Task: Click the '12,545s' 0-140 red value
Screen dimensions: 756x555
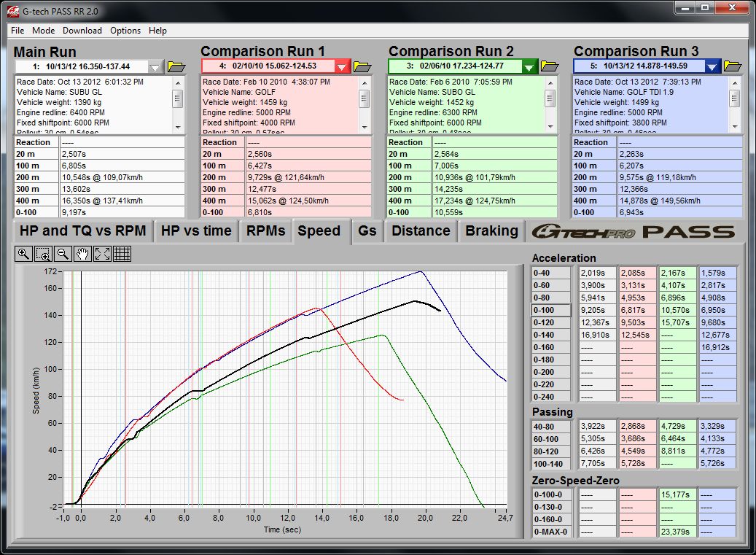Action: tap(638, 335)
